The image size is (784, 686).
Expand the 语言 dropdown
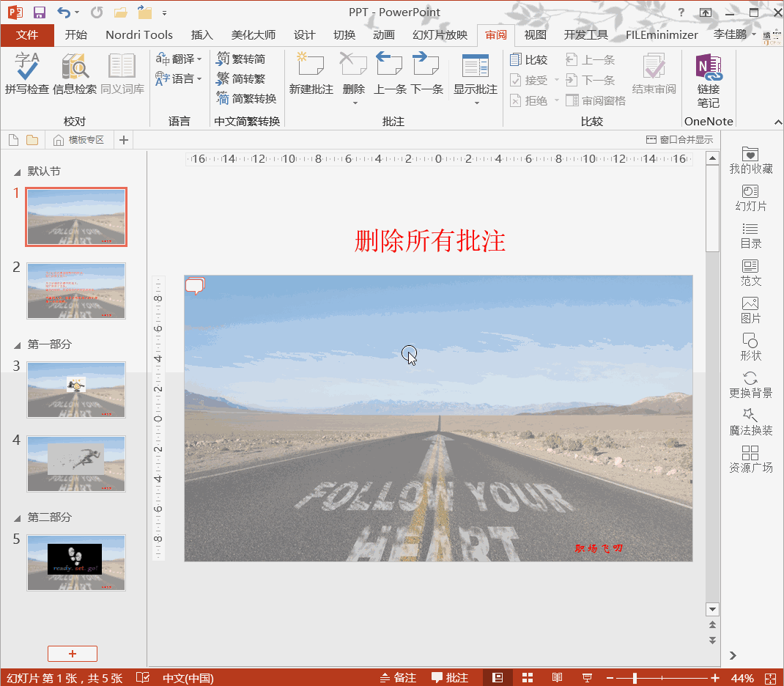pos(199,78)
